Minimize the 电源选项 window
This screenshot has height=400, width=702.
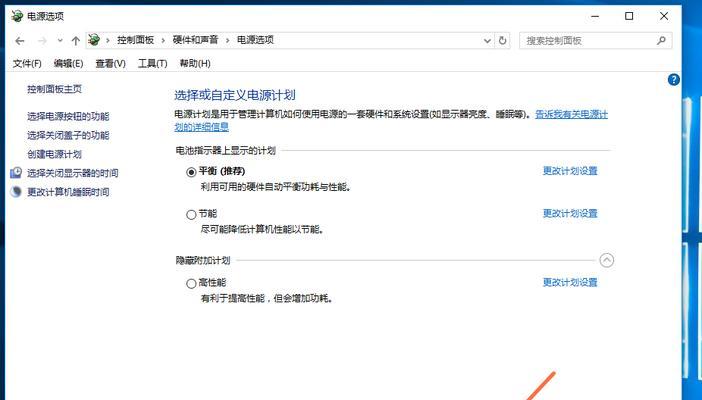pos(595,16)
